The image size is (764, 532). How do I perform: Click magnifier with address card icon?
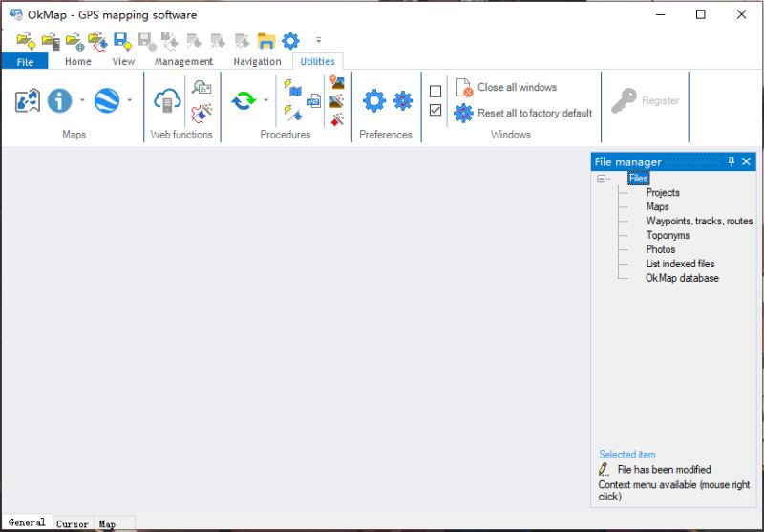[202, 87]
